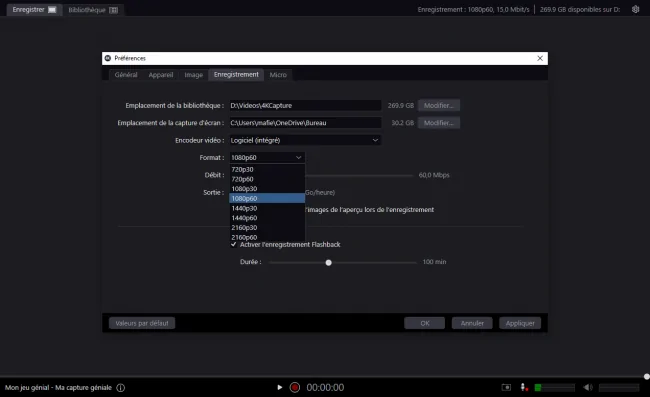Take a screenshot with capture icon

coord(506,387)
